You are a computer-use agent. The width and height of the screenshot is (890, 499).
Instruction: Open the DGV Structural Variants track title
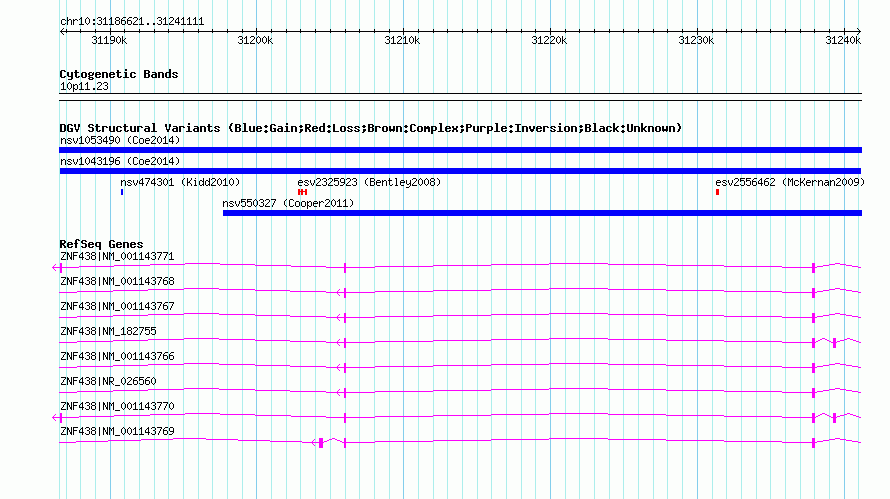pos(371,128)
